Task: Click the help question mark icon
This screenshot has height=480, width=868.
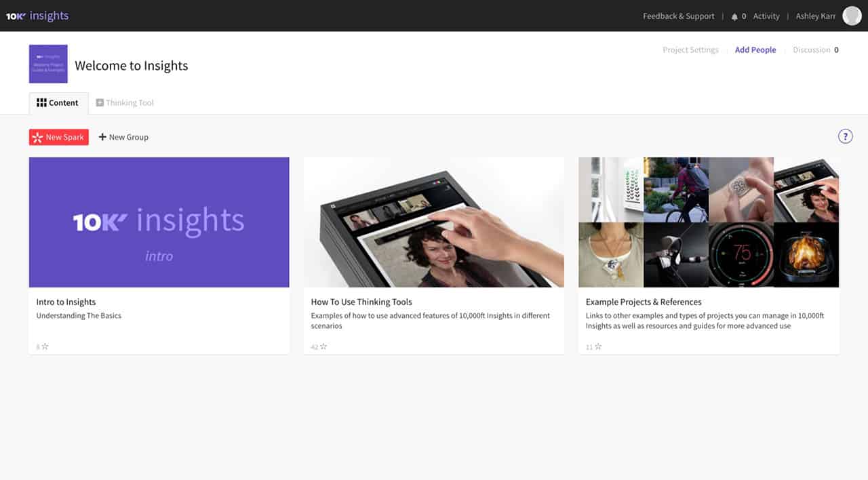Action: click(x=845, y=136)
